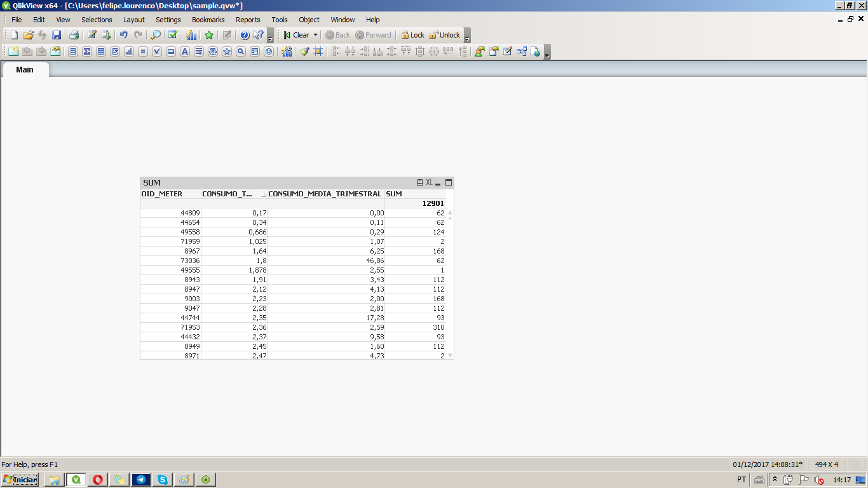Screen dimensions: 868x488
Task: Open design toolbar overflow options arrow
Action: point(547,52)
